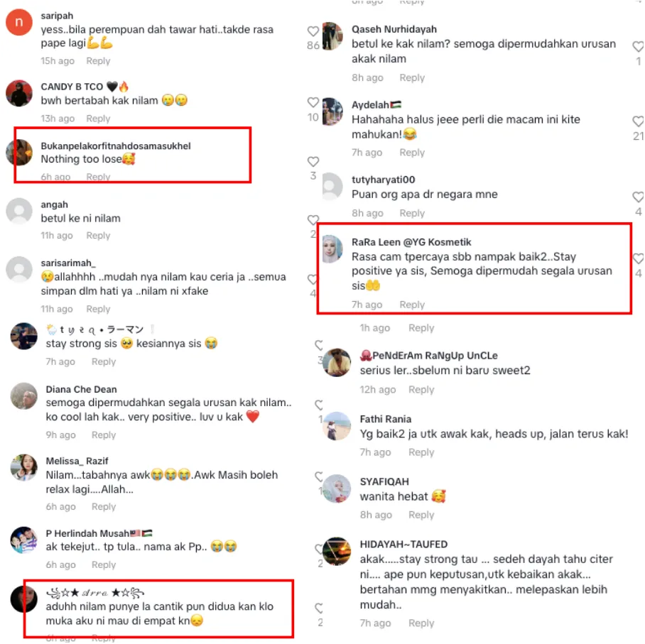Reply to Diana Che Dean's comment
The height and width of the screenshot is (644, 645).
(104, 435)
